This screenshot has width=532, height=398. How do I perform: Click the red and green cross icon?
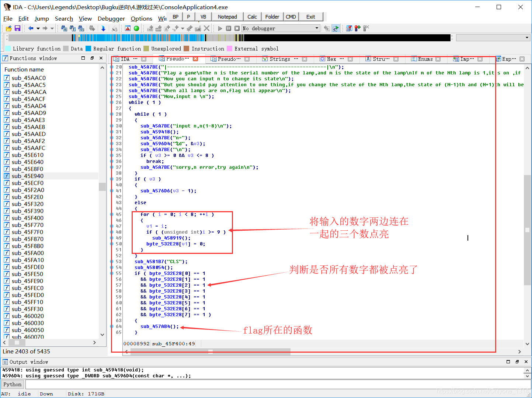pyautogui.click(x=358, y=28)
